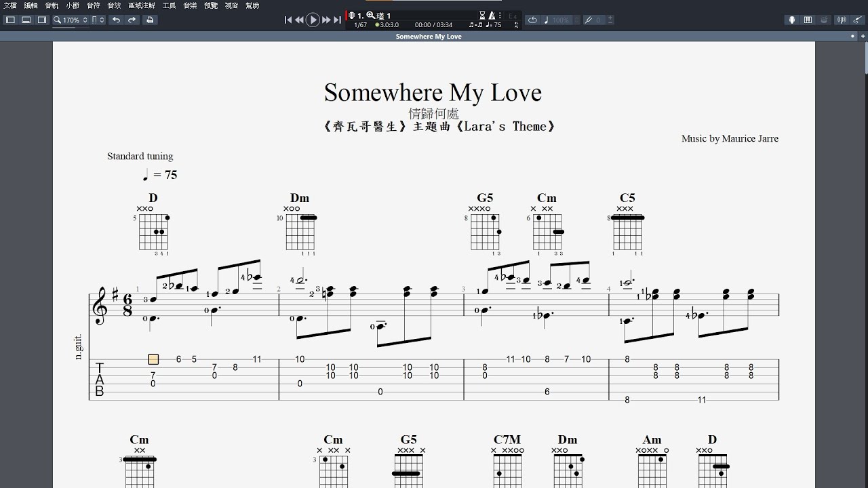Open the 音效 (Effects) menu
The image size is (868, 488).
[x=114, y=5]
